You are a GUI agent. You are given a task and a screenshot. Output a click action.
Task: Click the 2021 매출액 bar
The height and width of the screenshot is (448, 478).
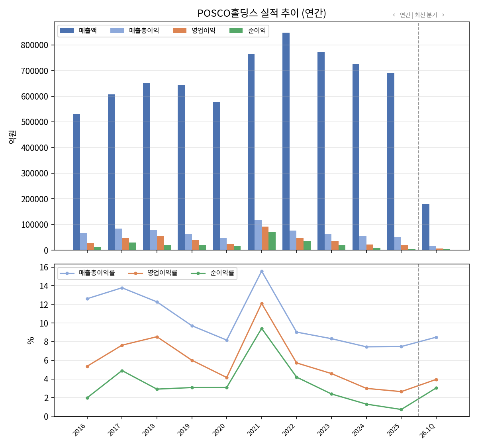click(x=251, y=152)
